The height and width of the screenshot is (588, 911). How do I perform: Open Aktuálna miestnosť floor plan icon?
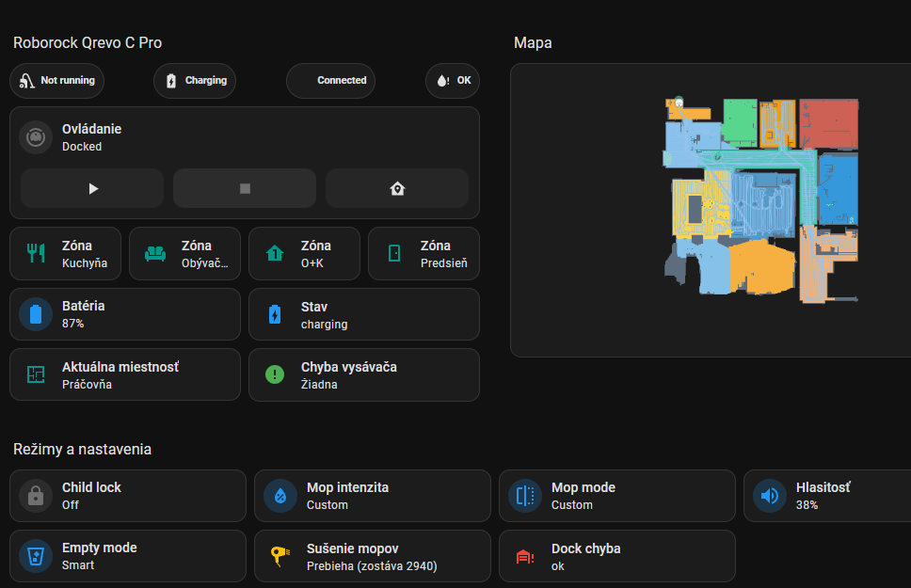pyautogui.click(x=36, y=374)
